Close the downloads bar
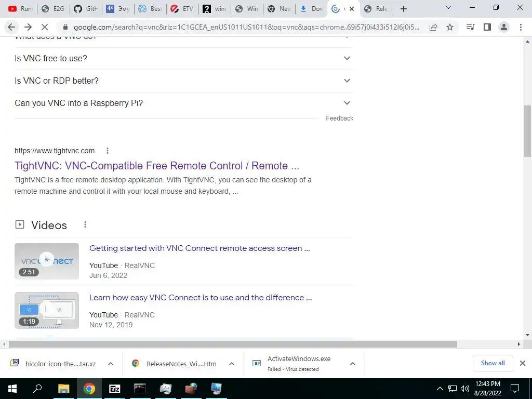532x399 pixels. click(523, 363)
